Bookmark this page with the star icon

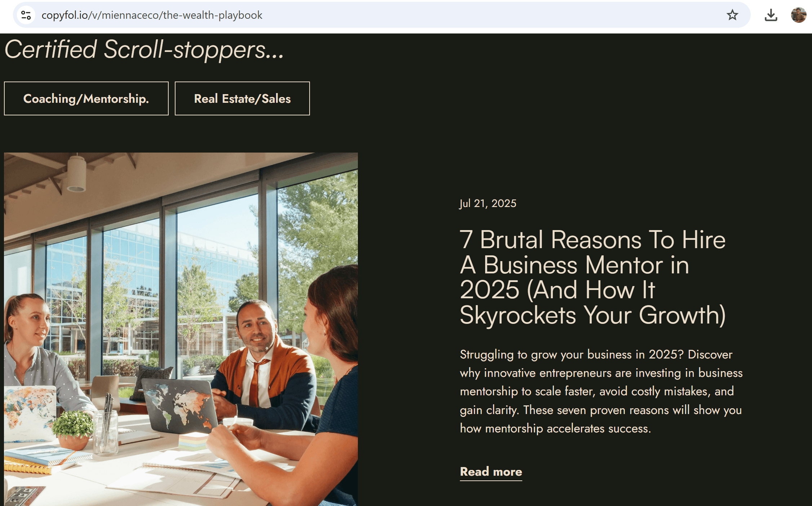click(732, 15)
